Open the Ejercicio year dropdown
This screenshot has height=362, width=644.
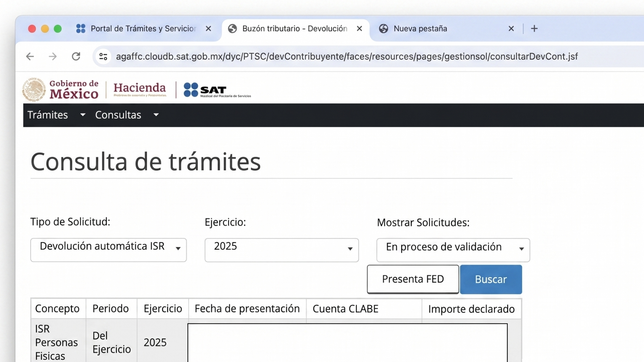coord(282,250)
